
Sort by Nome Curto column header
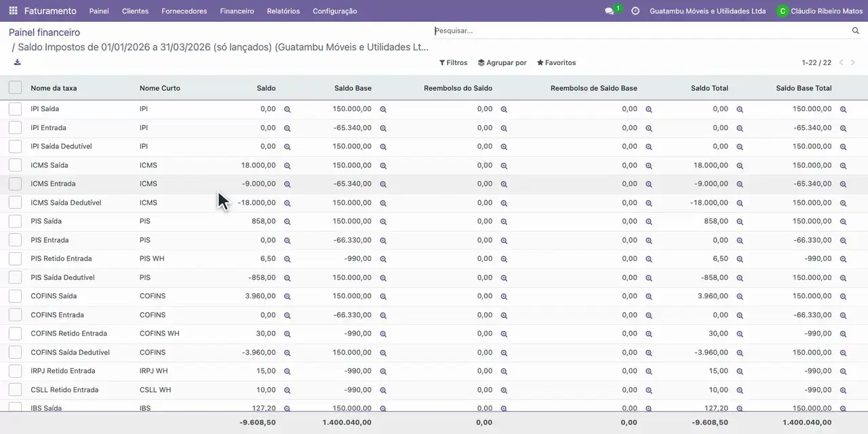click(x=160, y=88)
